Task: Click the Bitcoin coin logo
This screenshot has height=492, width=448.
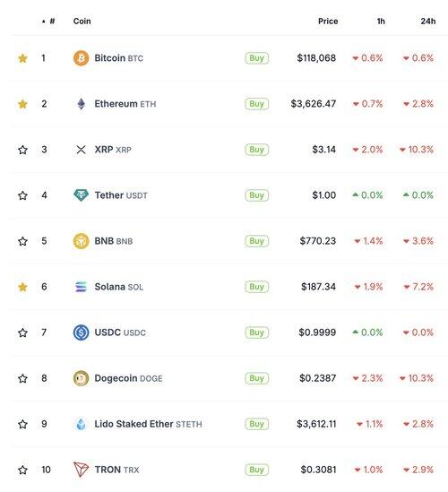Action: (x=81, y=58)
